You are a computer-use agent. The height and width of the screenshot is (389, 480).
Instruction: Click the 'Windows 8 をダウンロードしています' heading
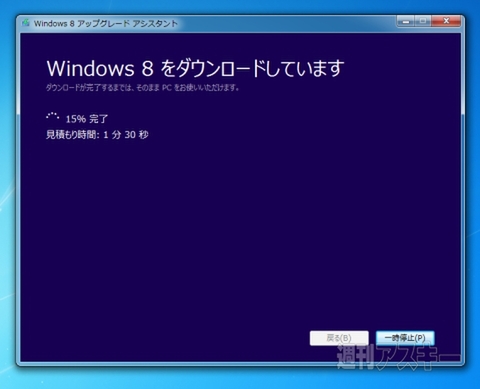[195, 68]
